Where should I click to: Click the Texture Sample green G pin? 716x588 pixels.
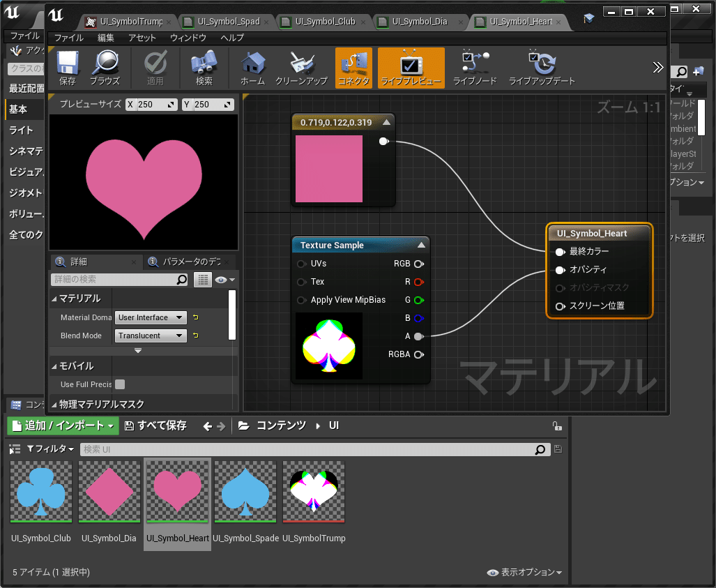[x=419, y=300]
